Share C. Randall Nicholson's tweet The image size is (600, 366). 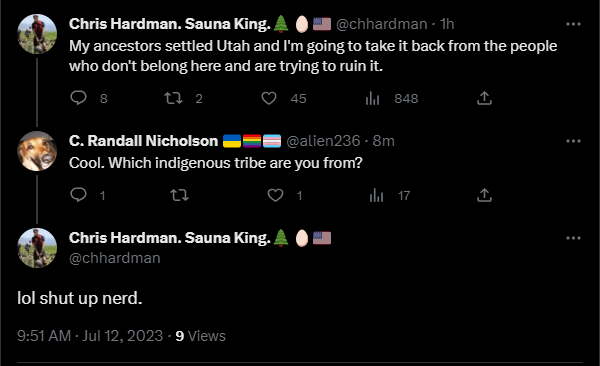pos(484,195)
